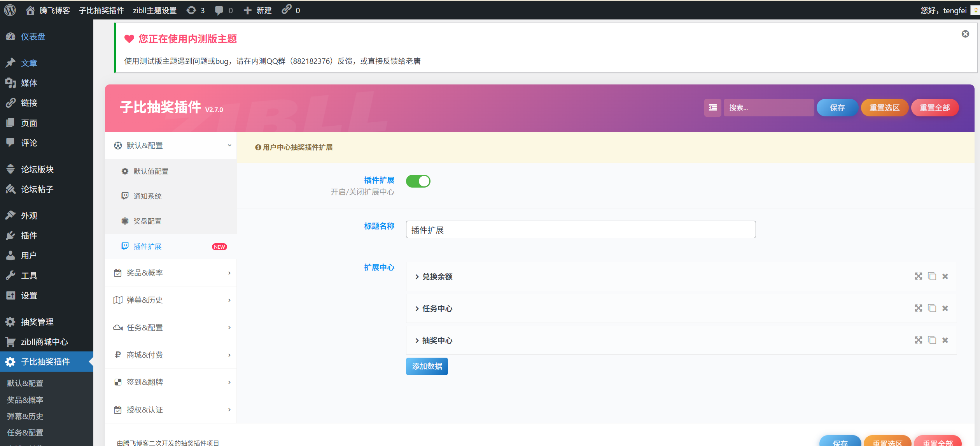The width and height of the screenshot is (980, 446).
Task: Expand the 兑换余额 panel
Action: click(x=437, y=277)
